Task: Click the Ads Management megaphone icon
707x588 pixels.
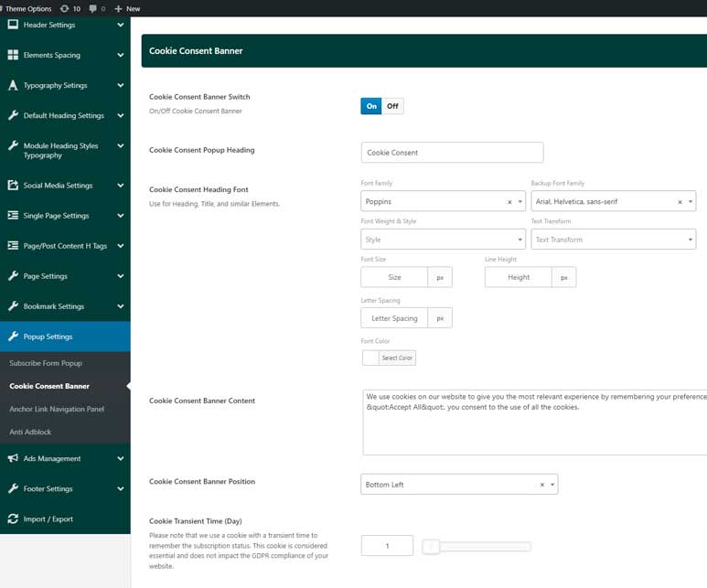Action: pyautogui.click(x=13, y=458)
